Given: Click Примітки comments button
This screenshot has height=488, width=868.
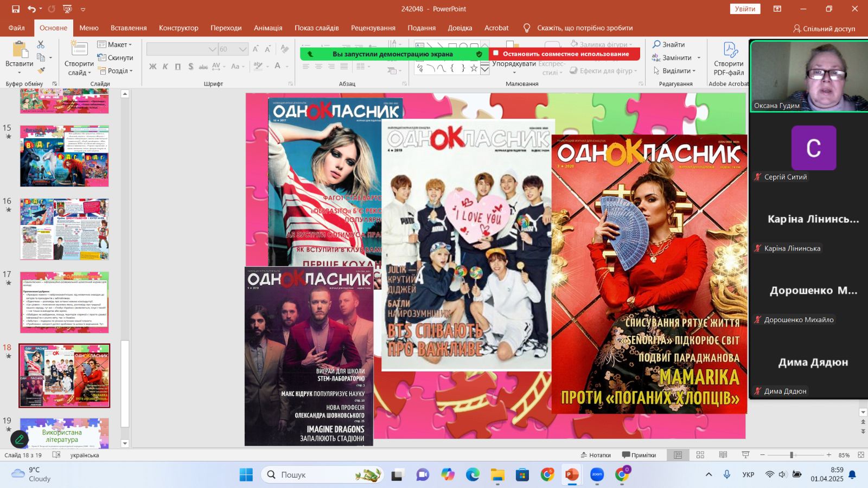Looking at the screenshot, I should [x=639, y=455].
